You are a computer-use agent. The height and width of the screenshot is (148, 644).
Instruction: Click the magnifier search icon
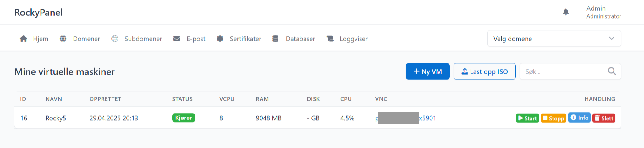click(x=612, y=71)
